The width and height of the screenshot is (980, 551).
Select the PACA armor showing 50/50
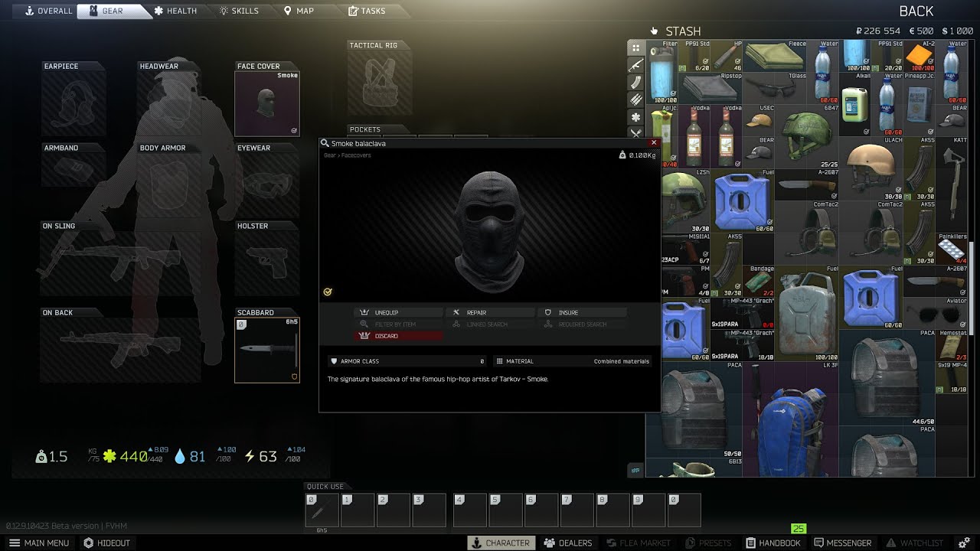(695, 409)
